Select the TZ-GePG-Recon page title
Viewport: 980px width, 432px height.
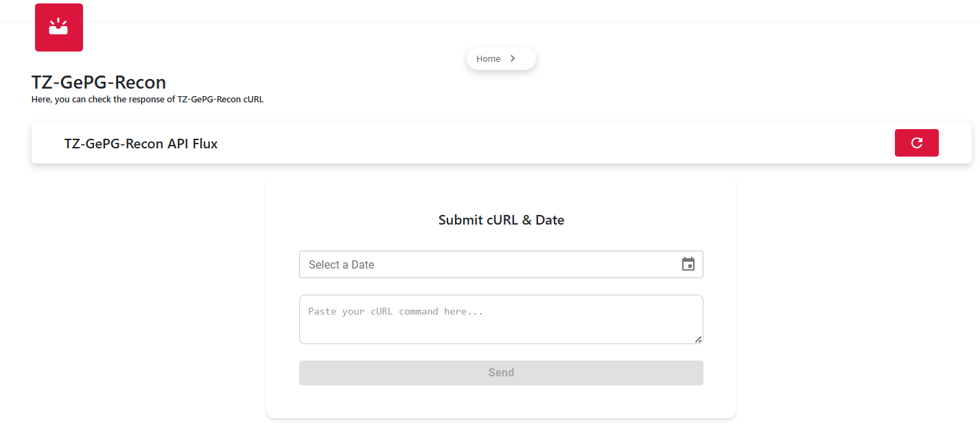pos(99,82)
